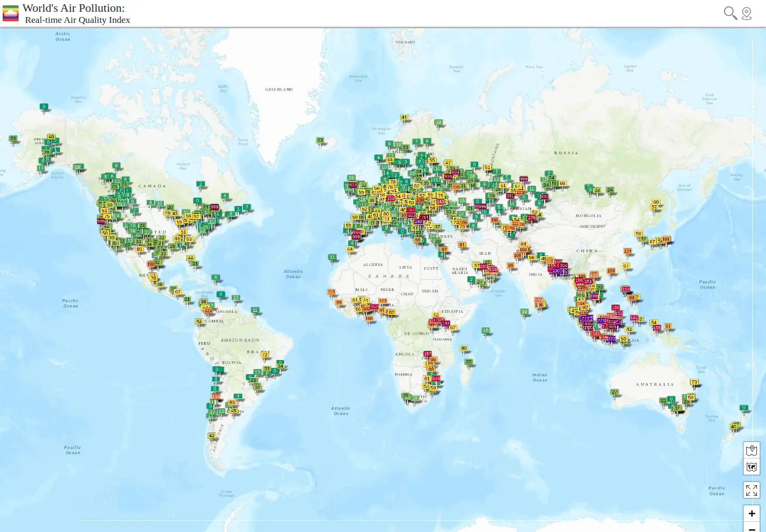Screen dimensions: 766x532
Task: Zoom out with the minus button
Action: [751, 528]
